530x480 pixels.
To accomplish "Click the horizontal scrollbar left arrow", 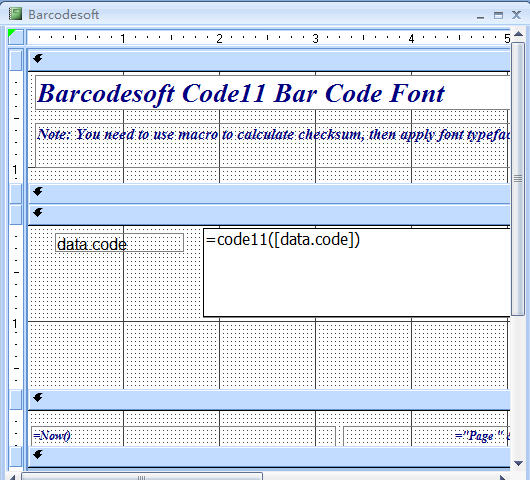I will point(12,477).
